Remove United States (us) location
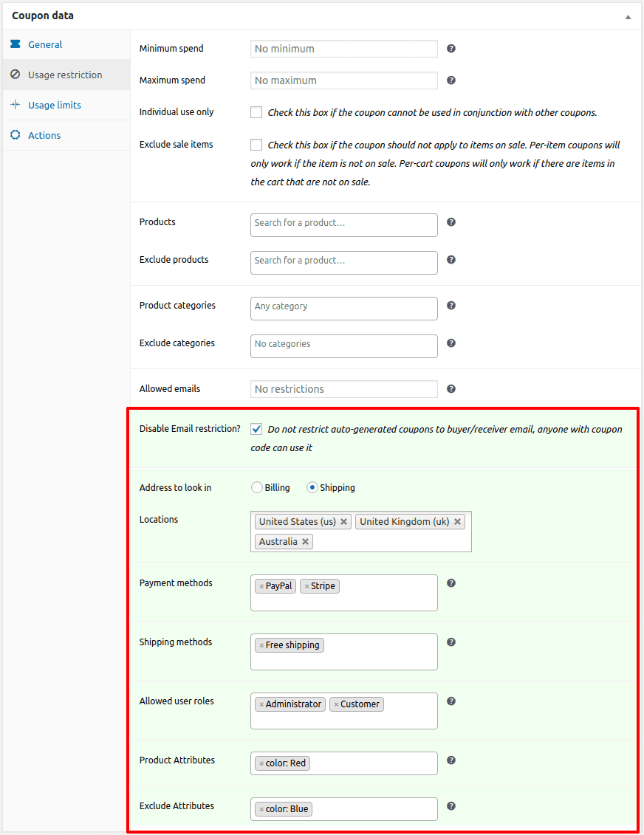 (x=344, y=522)
